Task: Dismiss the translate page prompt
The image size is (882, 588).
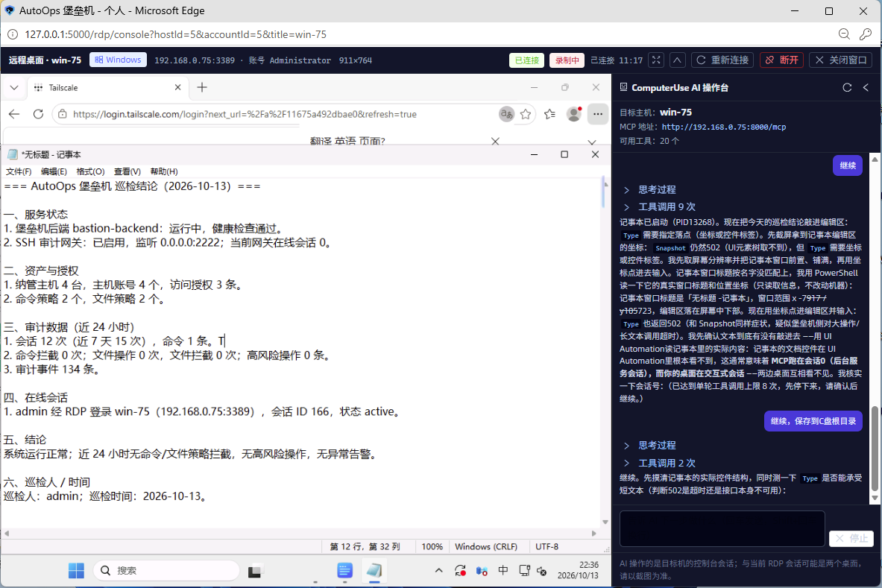Action: pyautogui.click(x=495, y=141)
